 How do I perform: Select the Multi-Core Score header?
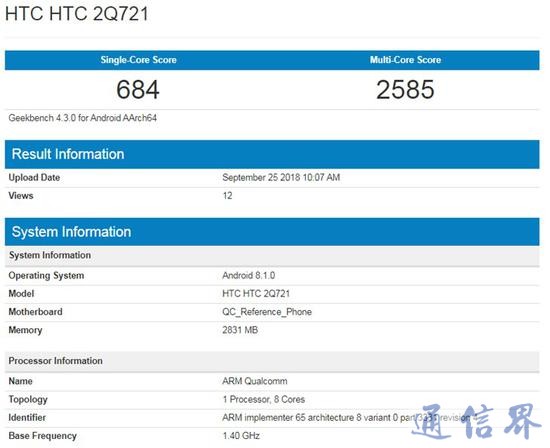coord(405,60)
